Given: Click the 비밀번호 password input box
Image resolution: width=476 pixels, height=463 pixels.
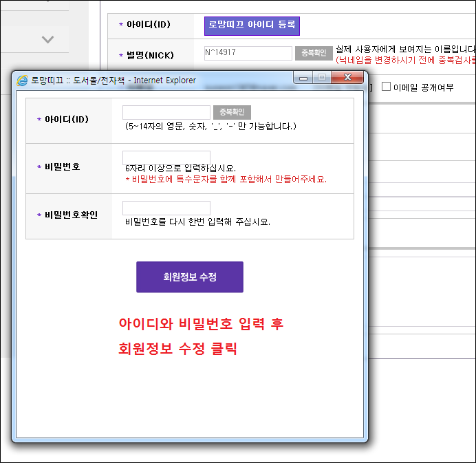Looking at the screenshot, I should (166, 158).
